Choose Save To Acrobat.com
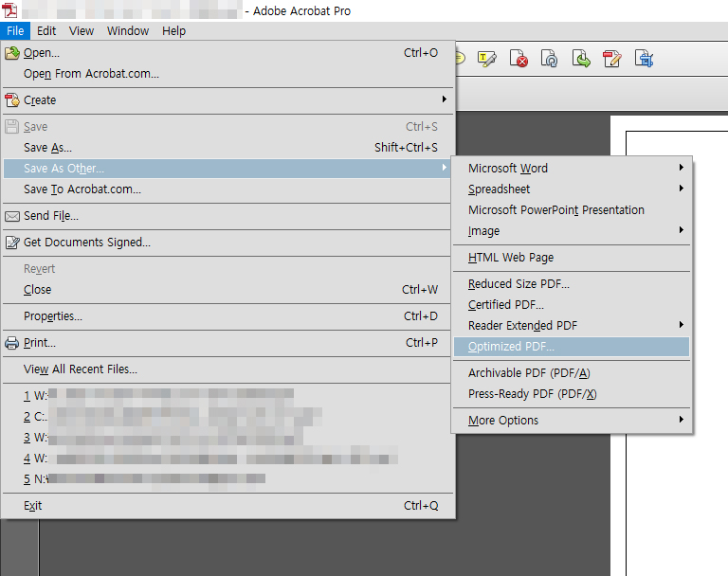Screen dimensions: 728x576 click(82, 189)
